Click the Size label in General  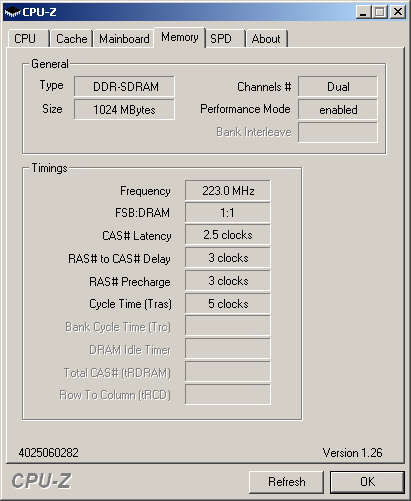pyautogui.click(x=52, y=109)
